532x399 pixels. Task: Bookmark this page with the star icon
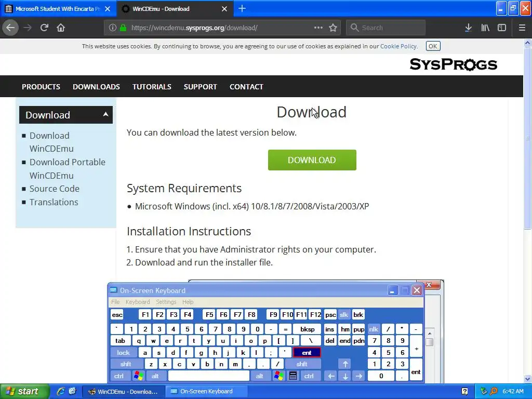pos(333,28)
